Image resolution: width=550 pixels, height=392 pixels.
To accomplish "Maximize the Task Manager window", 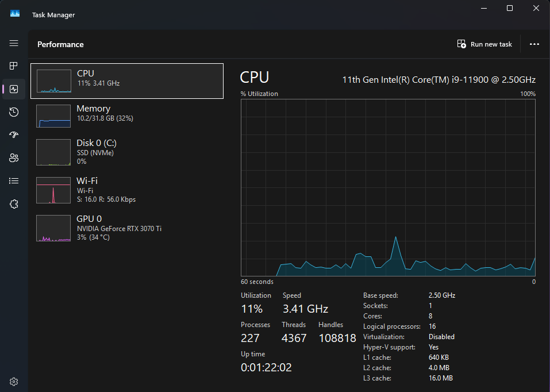I will (510, 8).
